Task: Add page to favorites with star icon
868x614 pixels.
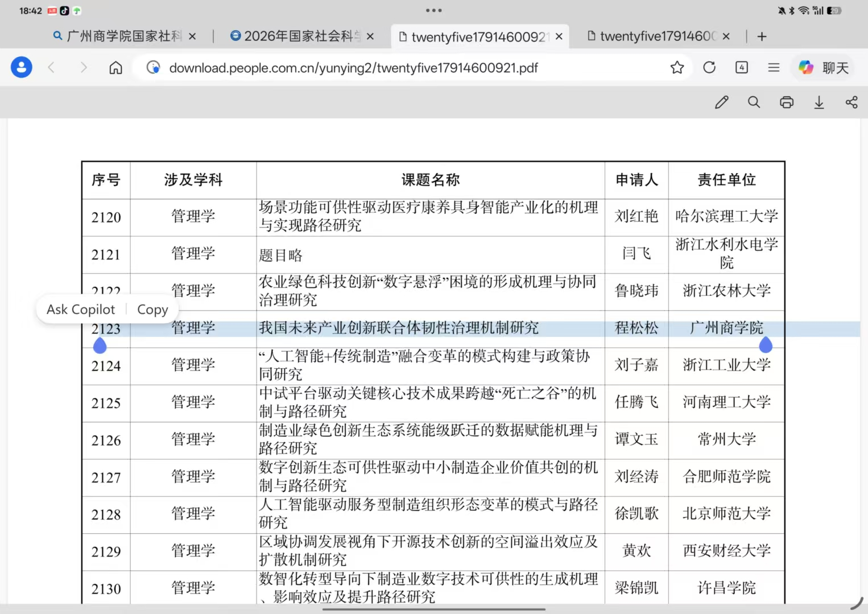Action: pyautogui.click(x=677, y=68)
